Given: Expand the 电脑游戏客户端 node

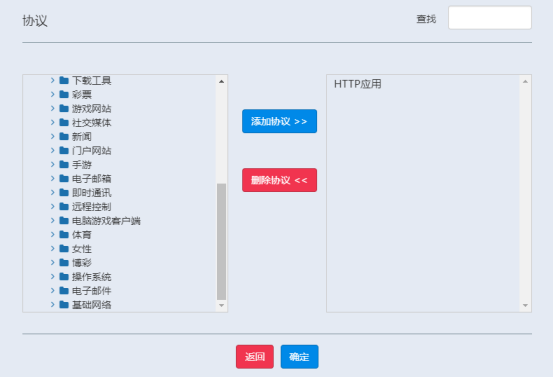Looking at the screenshot, I should point(53,220).
